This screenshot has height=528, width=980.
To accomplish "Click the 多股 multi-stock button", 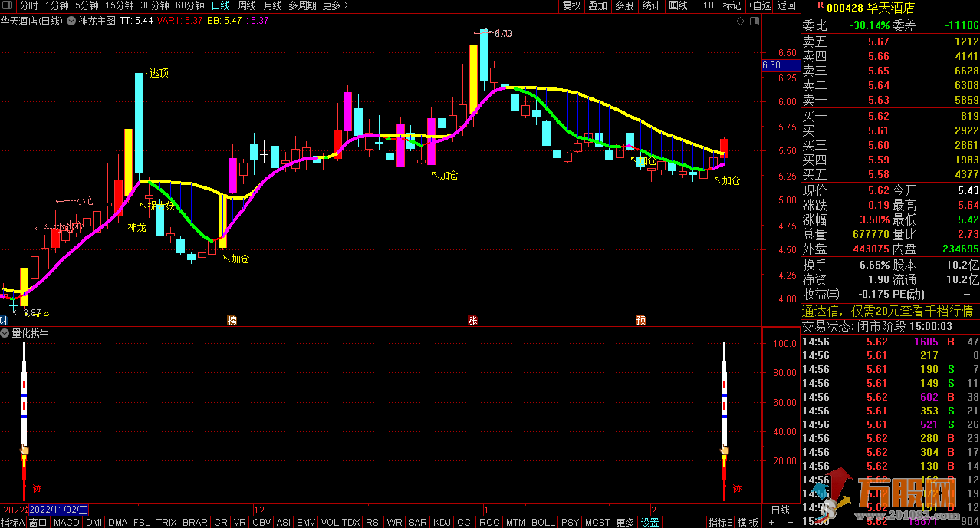I will [x=624, y=6].
